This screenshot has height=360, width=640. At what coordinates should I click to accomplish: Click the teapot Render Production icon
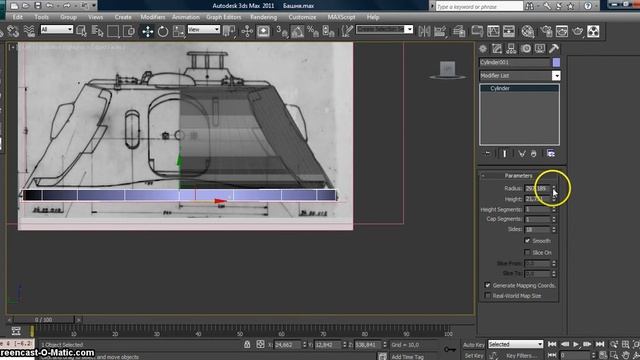click(x=577, y=31)
